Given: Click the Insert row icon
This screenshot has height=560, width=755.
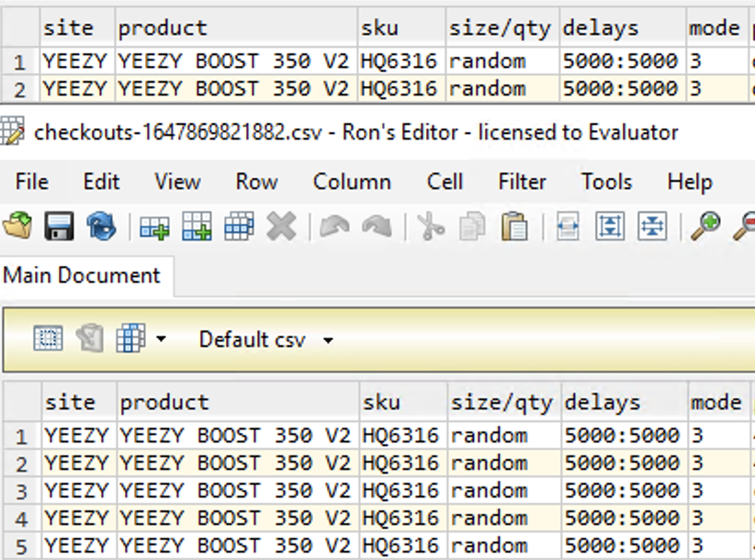Looking at the screenshot, I should point(154,227).
